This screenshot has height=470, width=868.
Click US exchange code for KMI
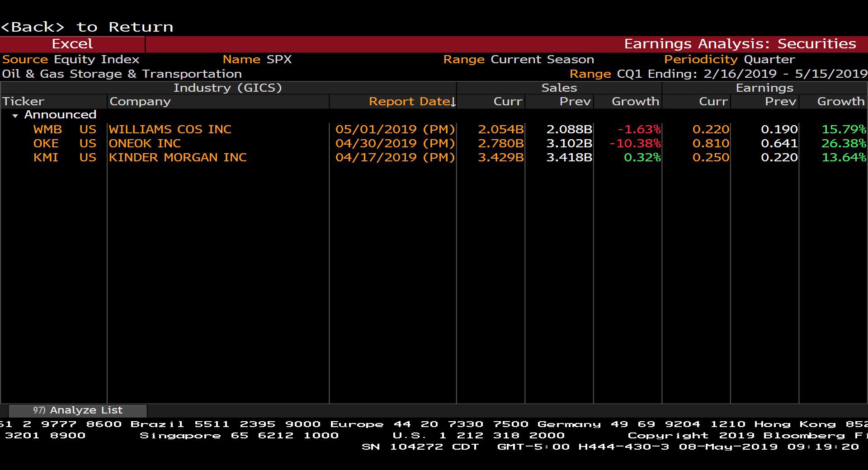[88, 157]
